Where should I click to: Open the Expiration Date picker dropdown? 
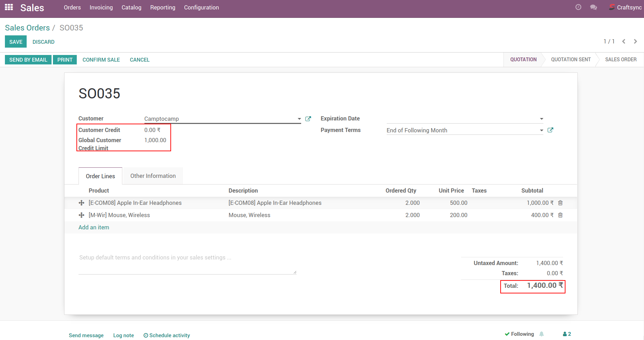[541, 119]
